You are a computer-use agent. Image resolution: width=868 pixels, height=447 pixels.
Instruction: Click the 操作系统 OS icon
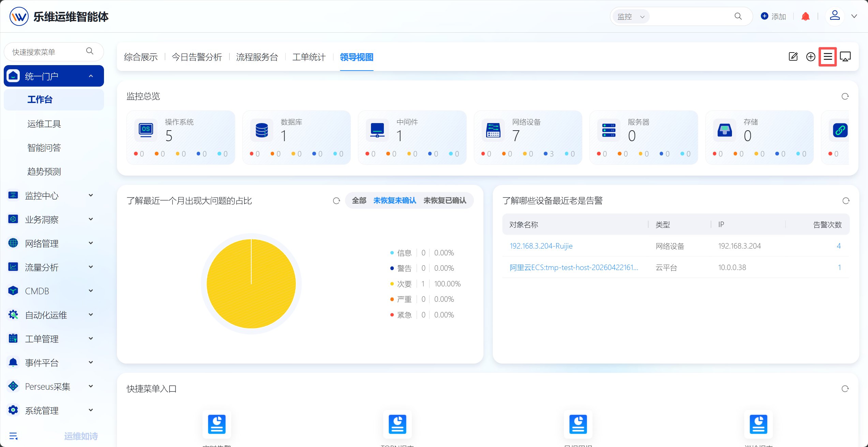146,130
